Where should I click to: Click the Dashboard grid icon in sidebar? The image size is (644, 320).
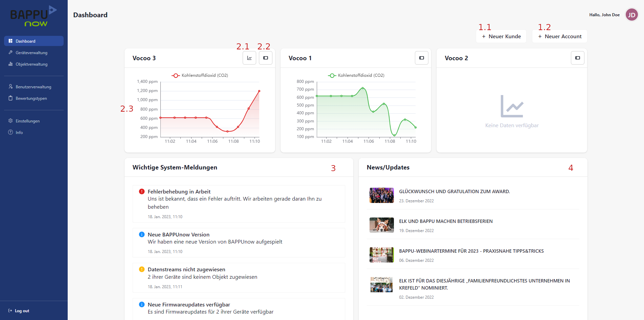(10, 41)
